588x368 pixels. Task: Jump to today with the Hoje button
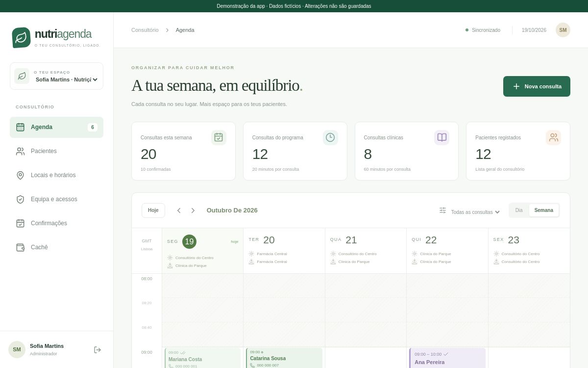click(153, 210)
